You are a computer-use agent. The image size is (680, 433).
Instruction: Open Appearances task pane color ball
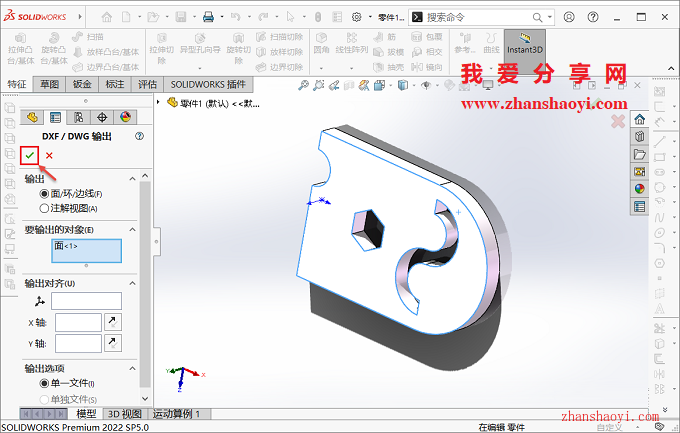(640, 189)
